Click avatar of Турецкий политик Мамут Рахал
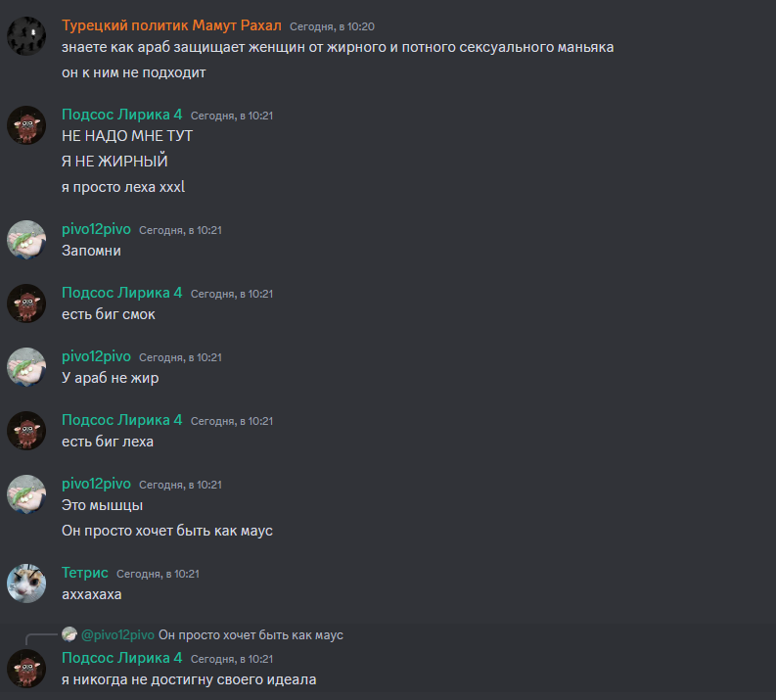Image resolution: width=776 pixels, height=700 pixels. [26, 35]
